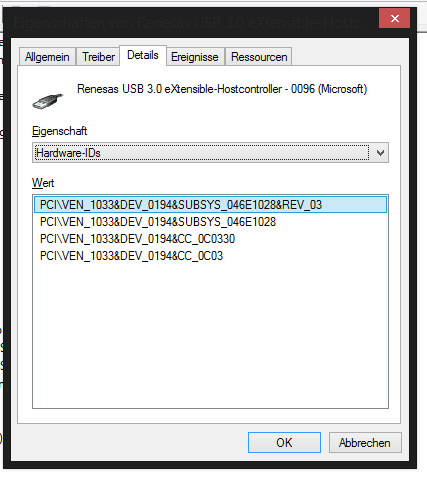Open the Eigenschaft dropdown showing Hardware-IDs
The width and height of the screenshot is (427, 480).
[x=210, y=153]
